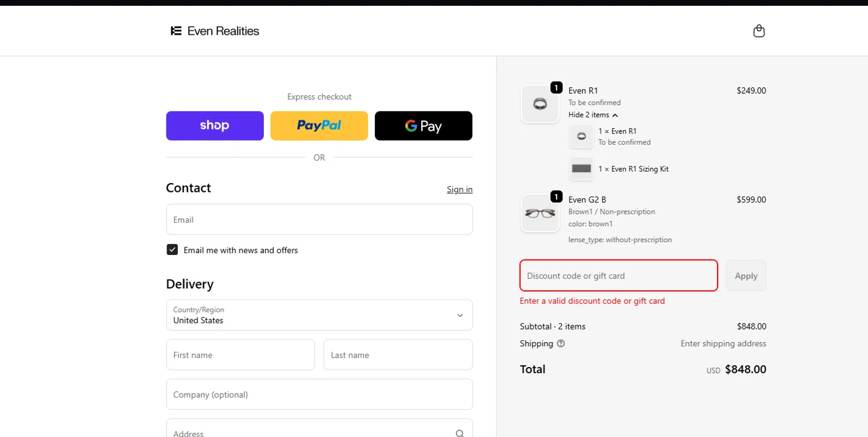This screenshot has width=868, height=437.
Task: Click the Even R1 ring thumbnail
Action: tap(540, 104)
